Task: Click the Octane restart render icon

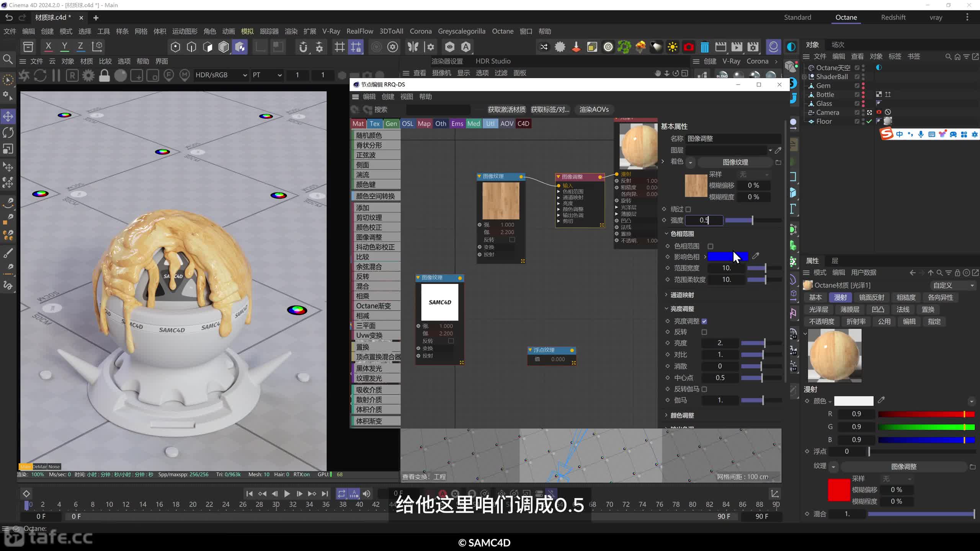Action: click(40, 75)
